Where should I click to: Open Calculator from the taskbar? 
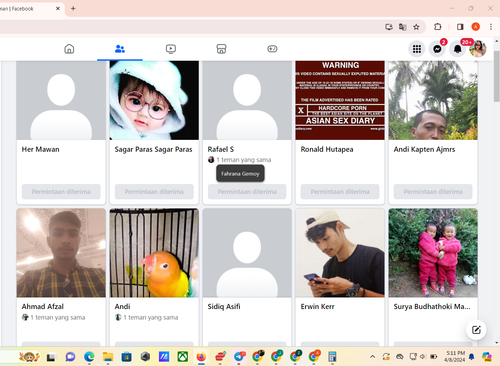332,357
